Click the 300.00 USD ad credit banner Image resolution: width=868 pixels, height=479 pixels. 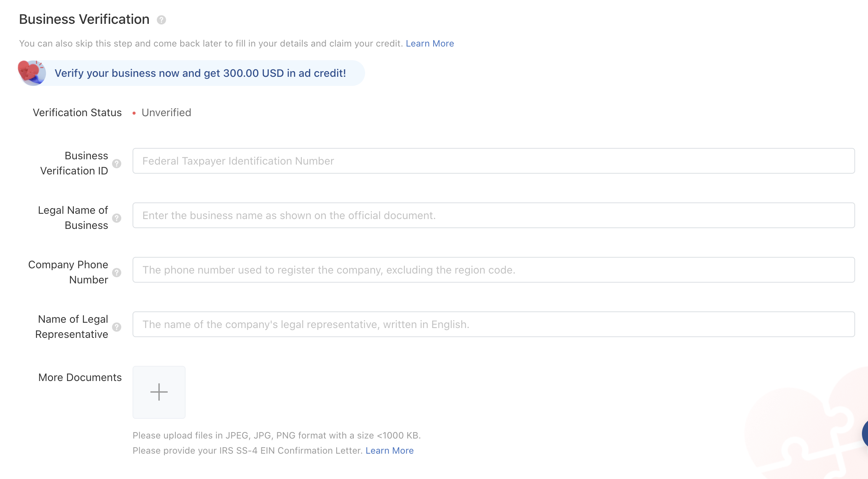200,73
